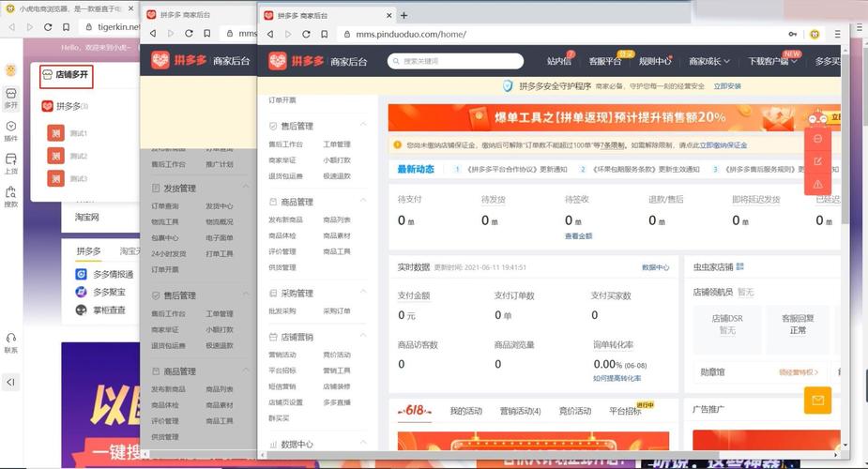Viewport: 868px width, 469px height.
Task: Collapse 发货管理 section in middle window
Action: point(245,187)
